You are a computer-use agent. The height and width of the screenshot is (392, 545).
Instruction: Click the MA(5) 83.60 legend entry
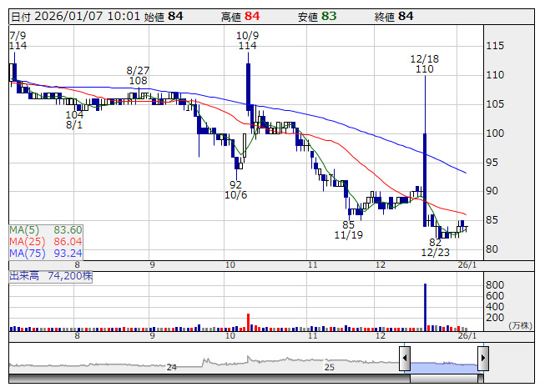coord(46,230)
